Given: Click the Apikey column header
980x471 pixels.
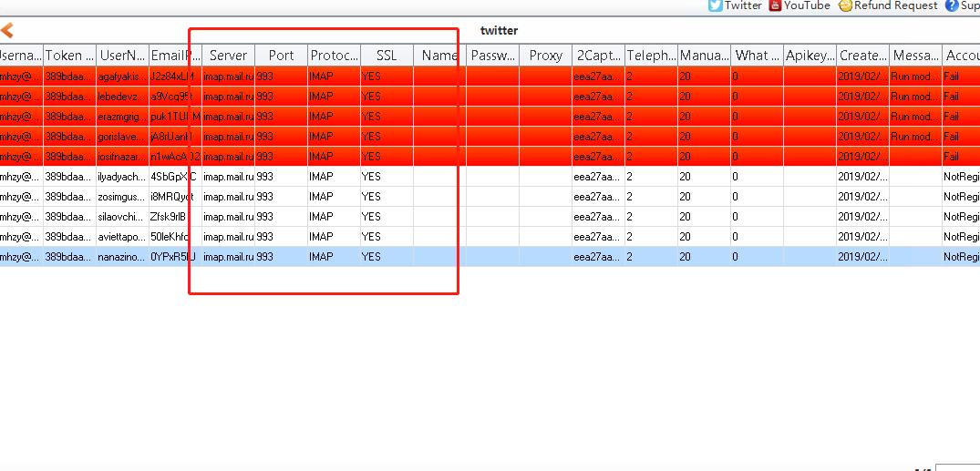Looking at the screenshot, I should pyautogui.click(x=810, y=56).
